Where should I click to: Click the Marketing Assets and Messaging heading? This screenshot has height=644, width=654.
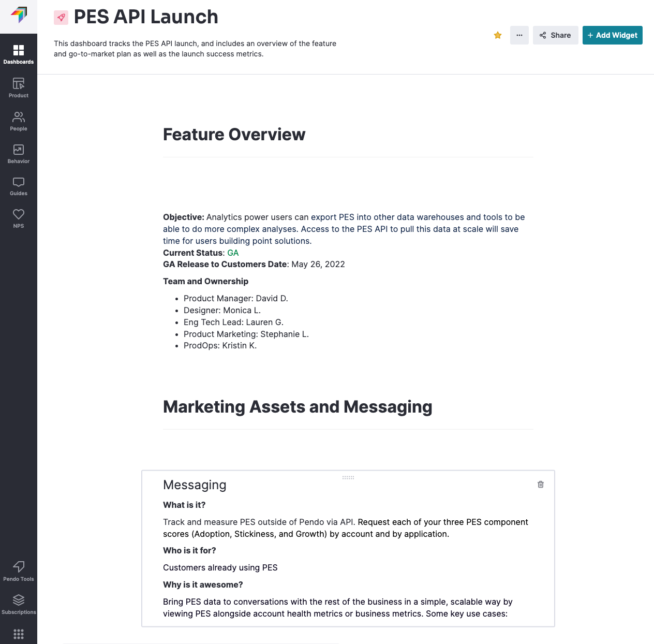click(298, 407)
